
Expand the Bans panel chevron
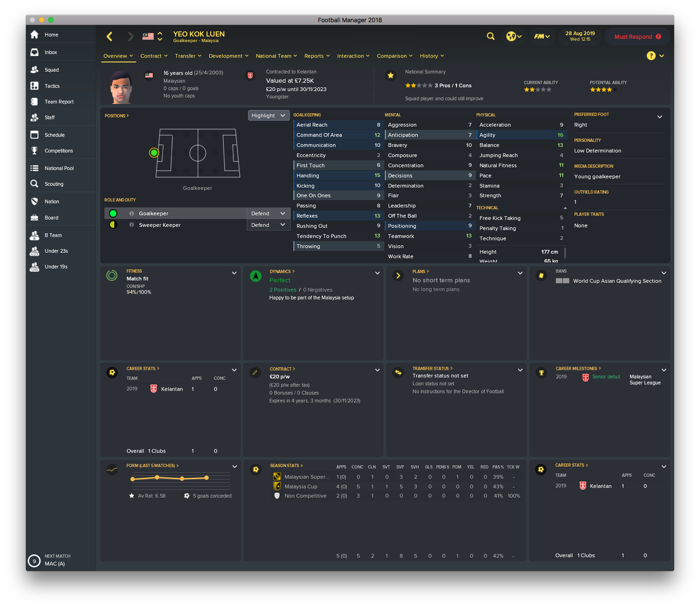pos(664,273)
